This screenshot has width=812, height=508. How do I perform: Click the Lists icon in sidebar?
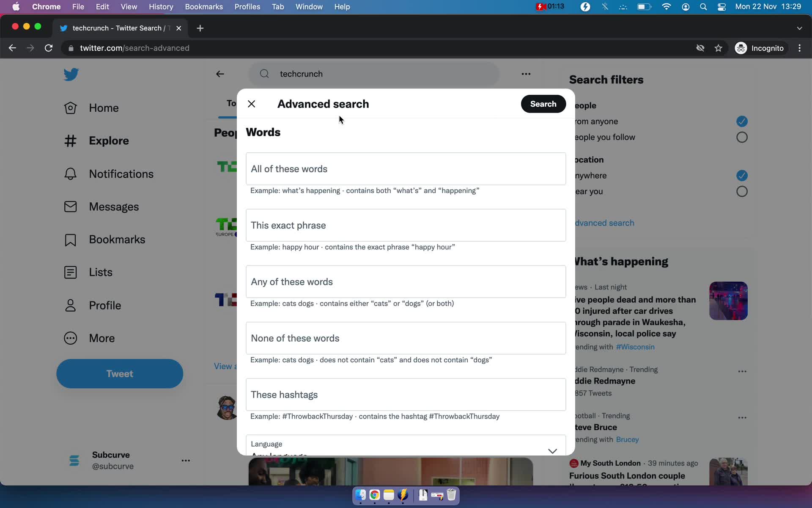(x=69, y=272)
